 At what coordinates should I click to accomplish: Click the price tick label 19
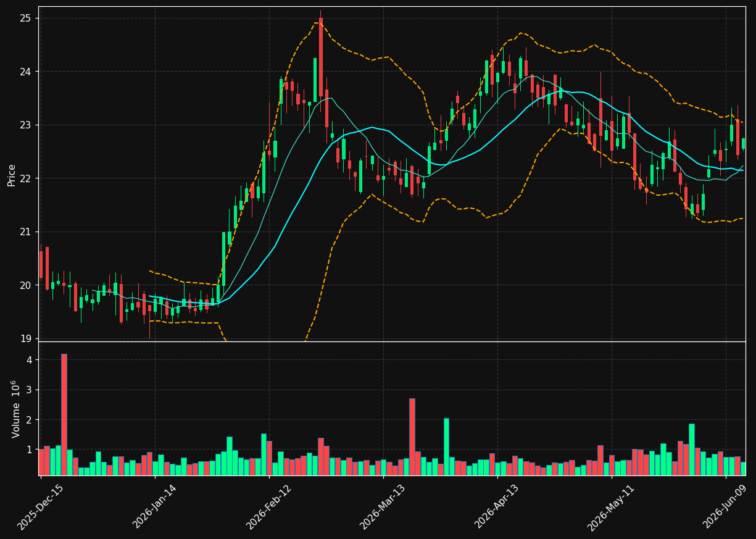25,338
